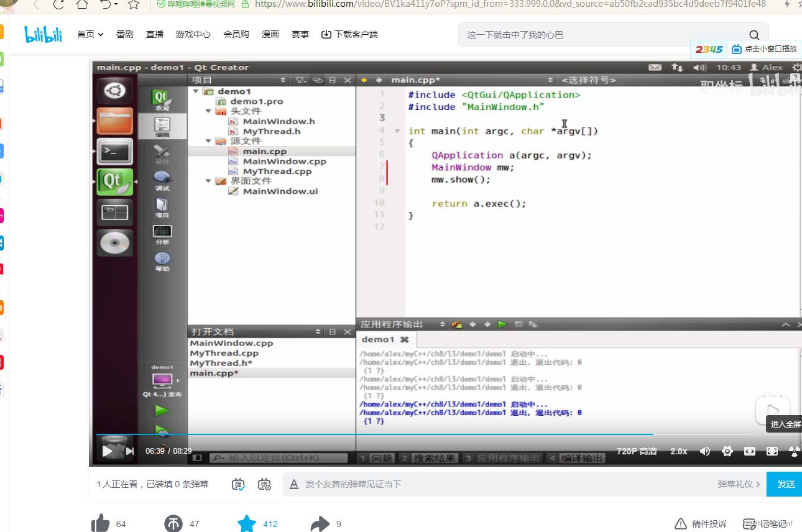The image size is (802, 532).
Task: Open the Analyze (分析) mode
Action: click(162, 234)
